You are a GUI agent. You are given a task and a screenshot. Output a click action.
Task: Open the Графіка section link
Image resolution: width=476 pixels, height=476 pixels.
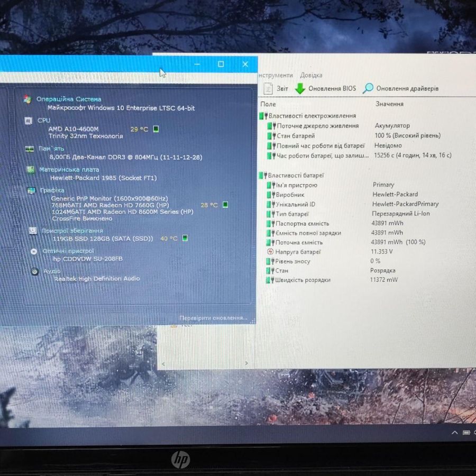[x=52, y=190]
